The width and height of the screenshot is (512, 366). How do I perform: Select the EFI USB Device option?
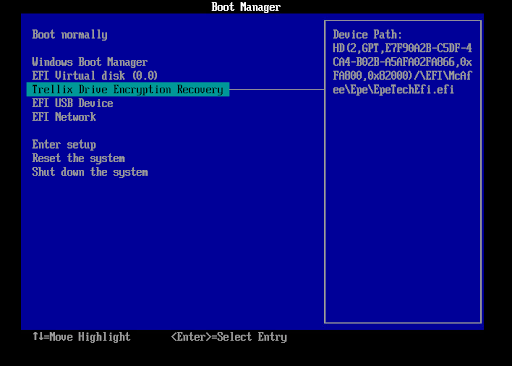tap(72, 103)
